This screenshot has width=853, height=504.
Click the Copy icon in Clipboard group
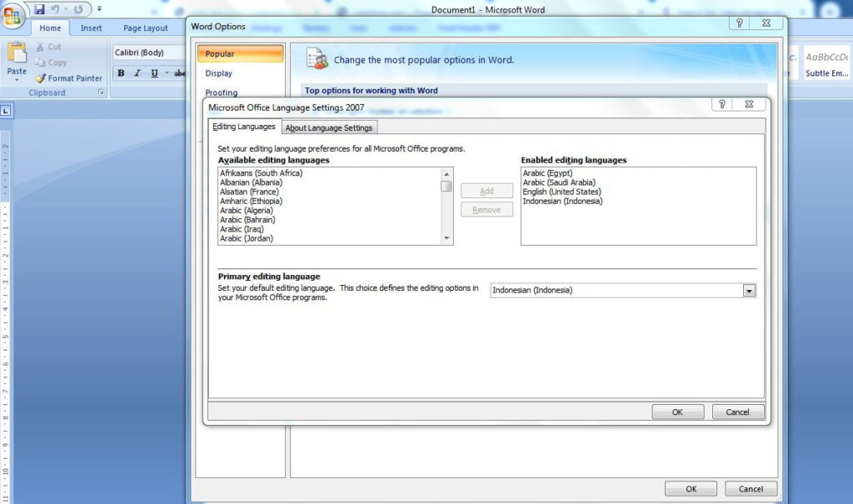40,62
